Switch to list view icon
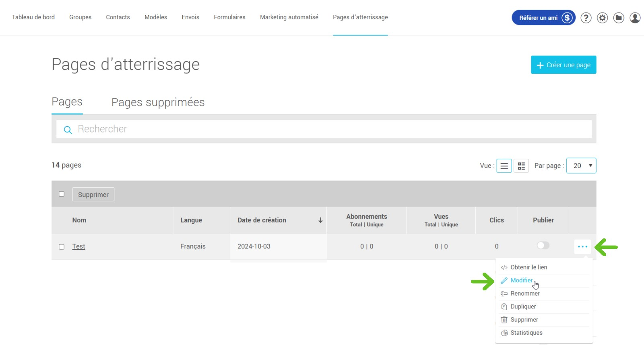Image resolution: width=644 pixels, height=354 pixels. pyautogui.click(x=504, y=166)
